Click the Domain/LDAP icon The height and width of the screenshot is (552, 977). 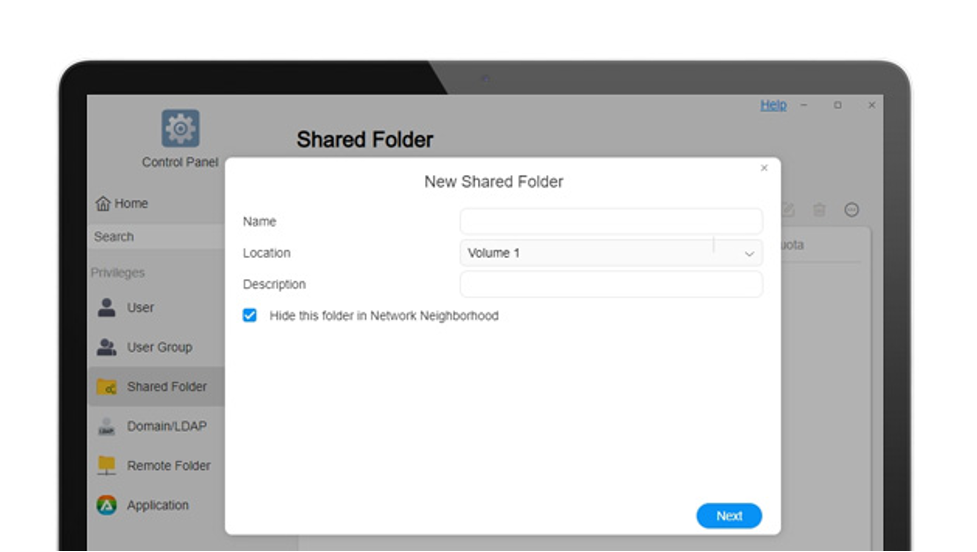pos(107,426)
